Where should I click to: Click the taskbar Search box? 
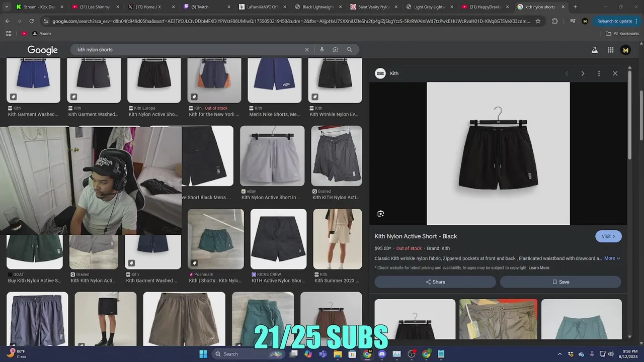pos(249,354)
